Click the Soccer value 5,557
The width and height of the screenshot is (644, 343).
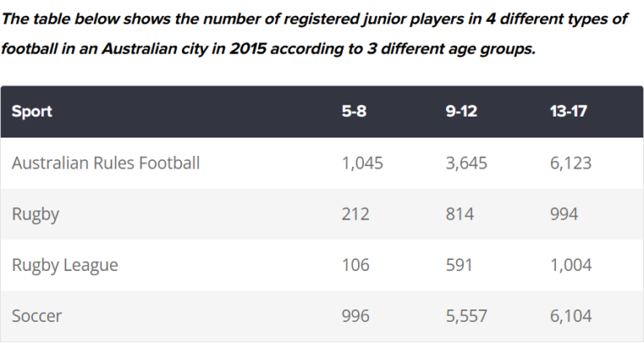(466, 316)
